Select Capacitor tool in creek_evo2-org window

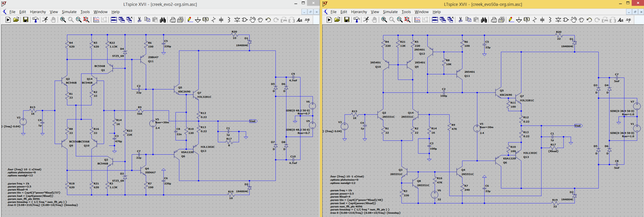pyautogui.click(x=221, y=20)
